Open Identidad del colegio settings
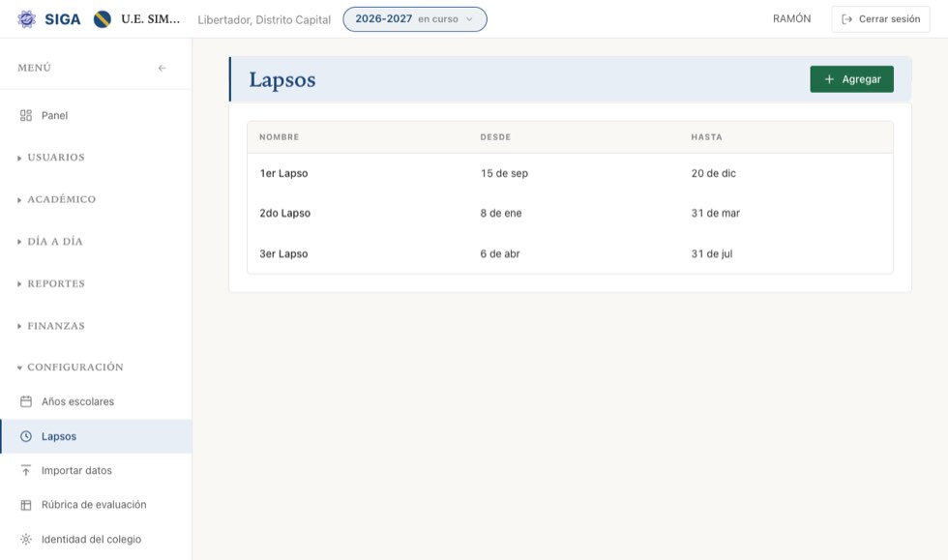This screenshot has width=948, height=560. pyautogui.click(x=96, y=539)
